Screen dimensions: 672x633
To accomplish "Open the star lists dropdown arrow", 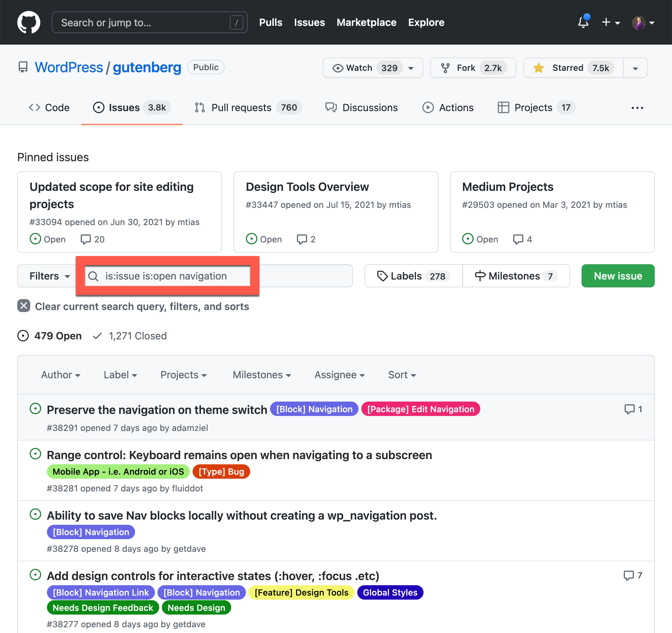I will click(635, 68).
